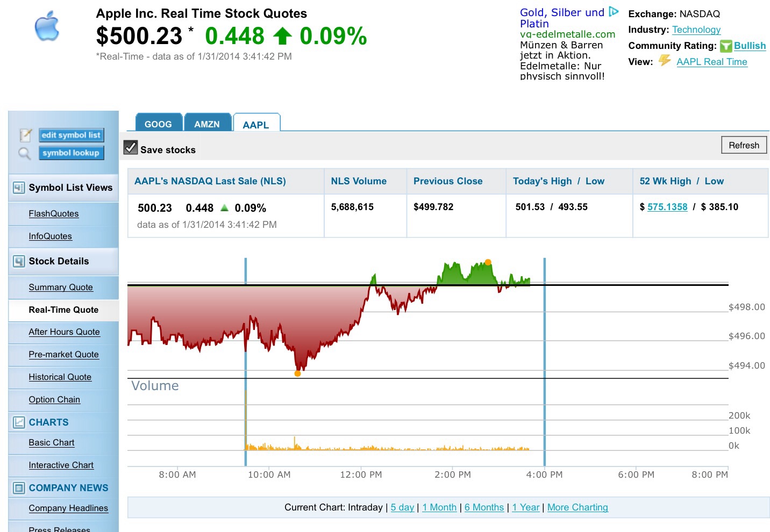
Task: Open the InfoQuotes view
Action: coord(50,236)
